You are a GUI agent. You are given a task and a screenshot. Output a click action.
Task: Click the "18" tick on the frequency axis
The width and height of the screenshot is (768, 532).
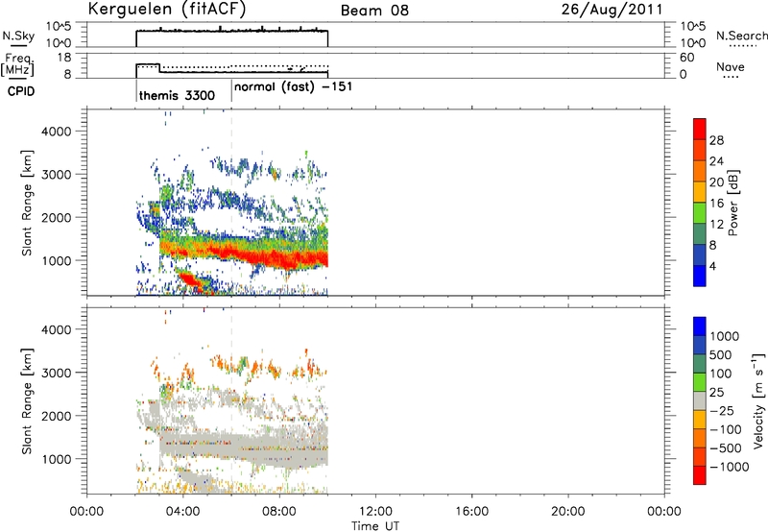64,58
